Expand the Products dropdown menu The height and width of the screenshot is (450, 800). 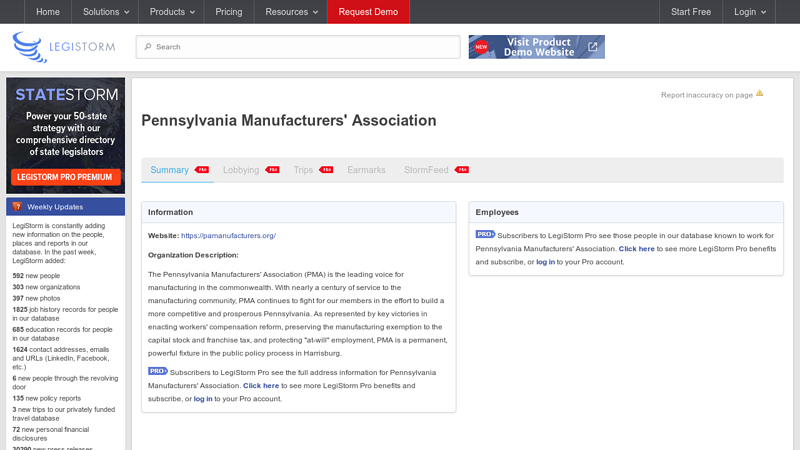click(x=172, y=12)
